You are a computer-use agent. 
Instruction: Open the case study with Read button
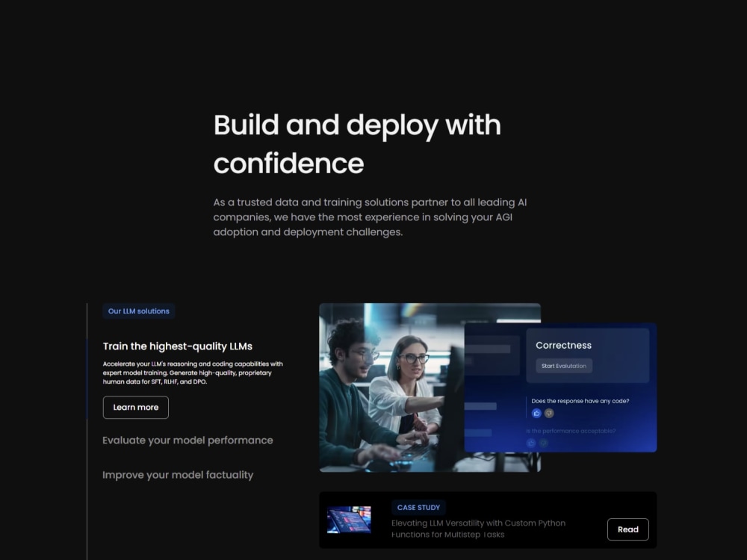[628, 529]
